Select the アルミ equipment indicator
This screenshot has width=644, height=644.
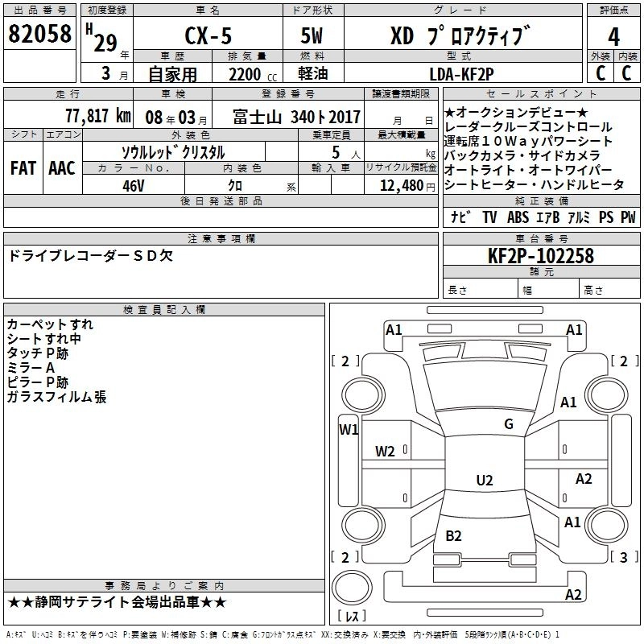coord(578,217)
